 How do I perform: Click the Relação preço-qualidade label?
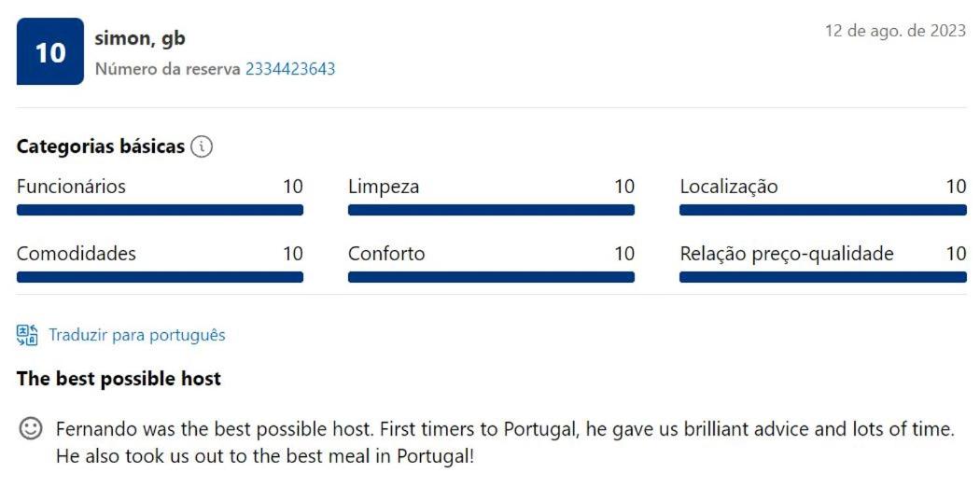[x=787, y=254]
